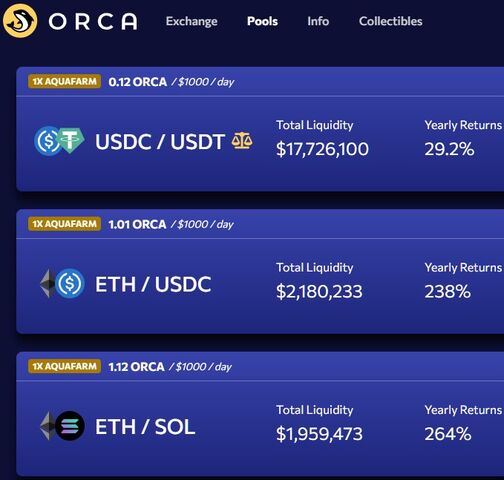The height and width of the screenshot is (480, 504).
Task: Click the Ethereum icon in ETH/SOL pool
Action: [48, 426]
